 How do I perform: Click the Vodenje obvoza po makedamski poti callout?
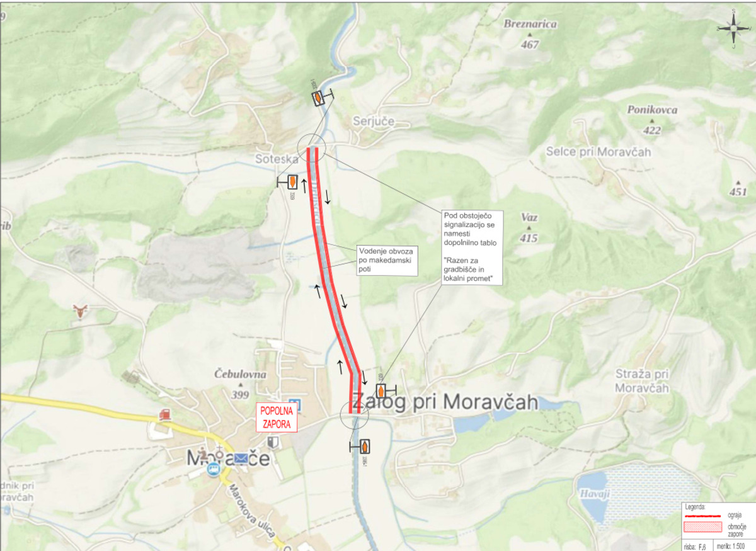tap(386, 259)
